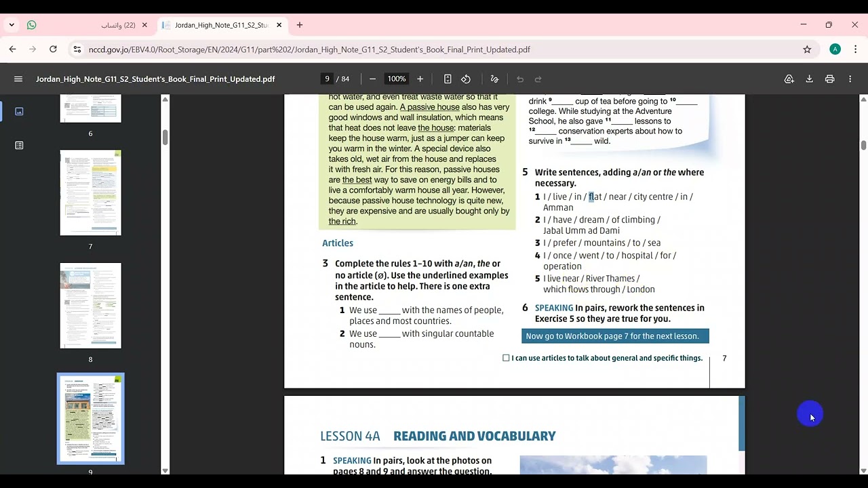Click the page number field showing 9
868x488 pixels.
click(x=327, y=79)
